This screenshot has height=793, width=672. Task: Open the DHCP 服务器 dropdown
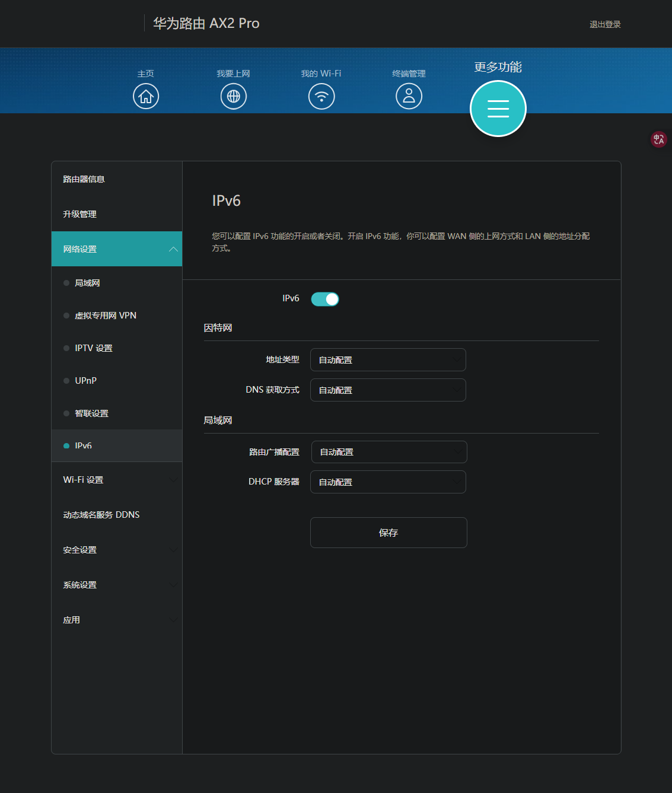coord(388,482)
